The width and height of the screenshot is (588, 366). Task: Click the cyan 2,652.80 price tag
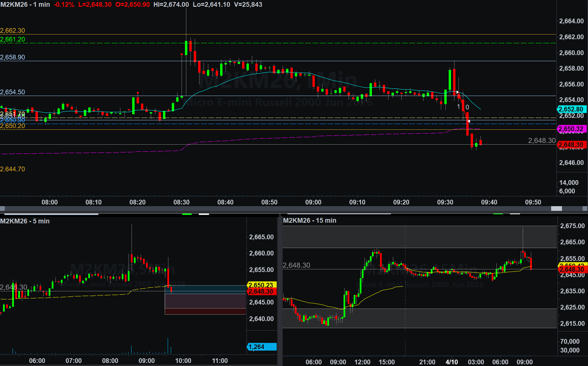(571, 109)
